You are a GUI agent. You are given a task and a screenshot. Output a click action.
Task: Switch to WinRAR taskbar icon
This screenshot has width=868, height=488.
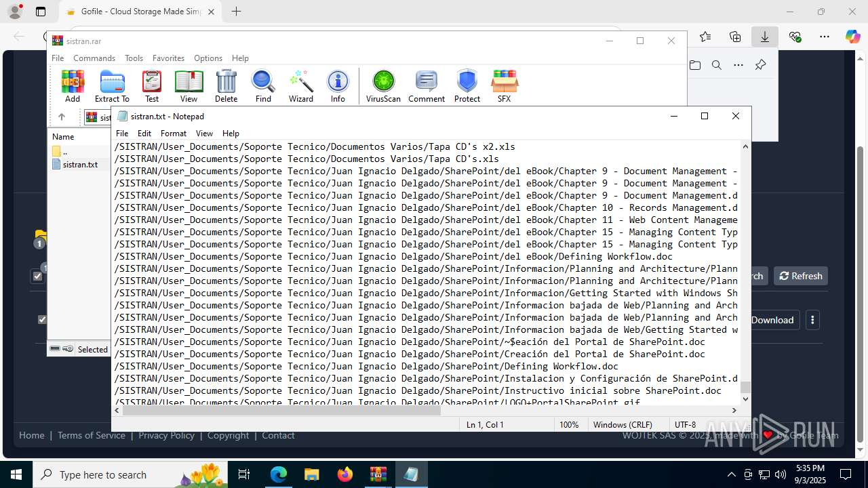pos(378,474)
